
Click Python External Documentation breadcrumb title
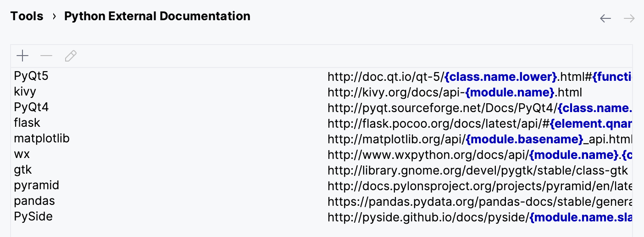[157, 16]
